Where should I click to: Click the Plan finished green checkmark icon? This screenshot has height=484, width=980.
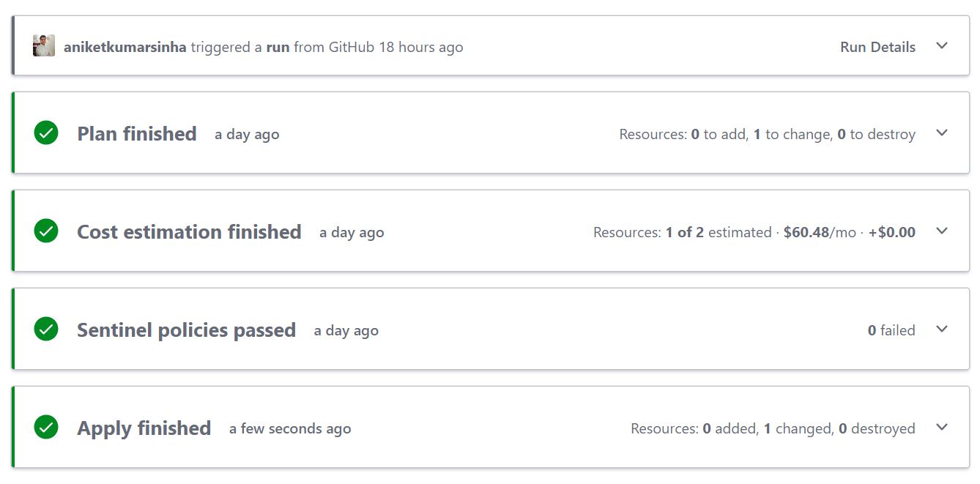point(46,133)
